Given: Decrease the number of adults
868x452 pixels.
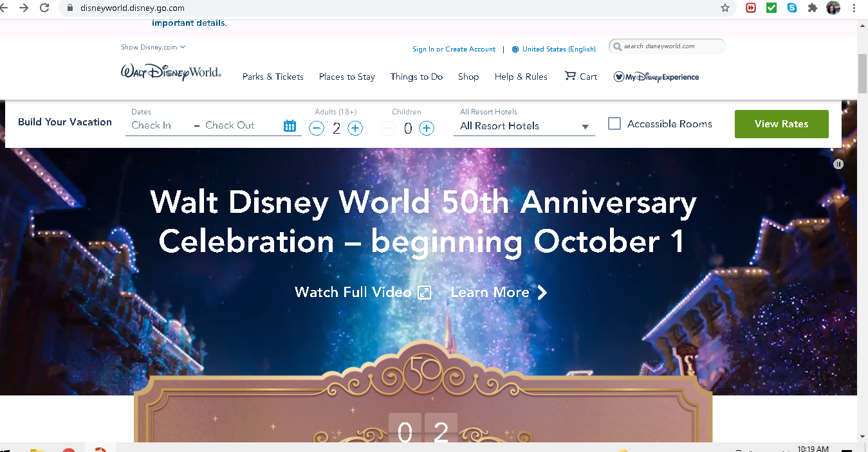Looking at the screenshot, I should 317,129.
